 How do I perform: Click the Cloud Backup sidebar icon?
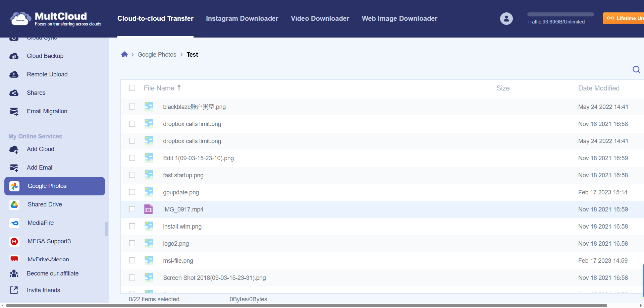[x=14, y=56]
